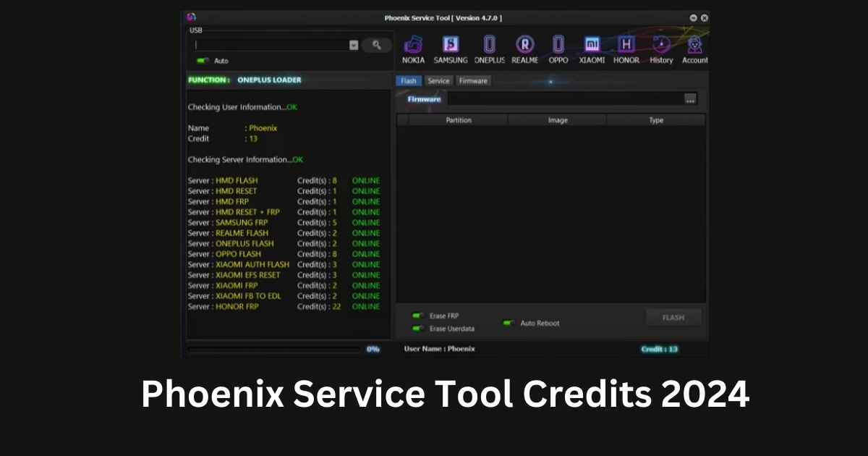The height and width of the screenshot is (456, 868).
Task: Click ONEPLUS LOADER function label
Action: [269, 80]
